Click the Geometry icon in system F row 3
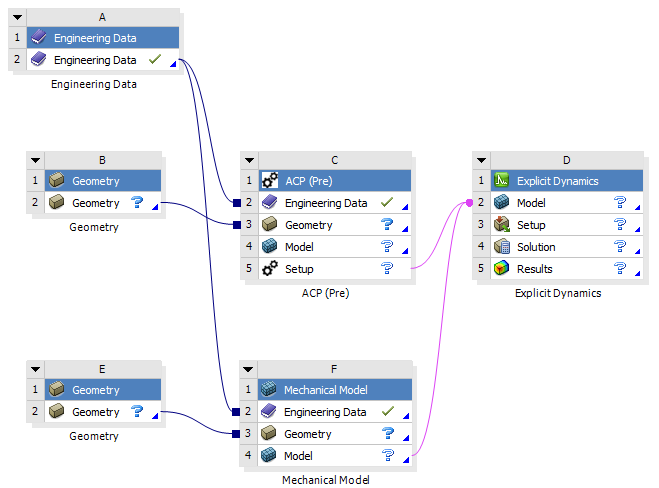This screenshot has height=488, width=659. coord(269,433)
